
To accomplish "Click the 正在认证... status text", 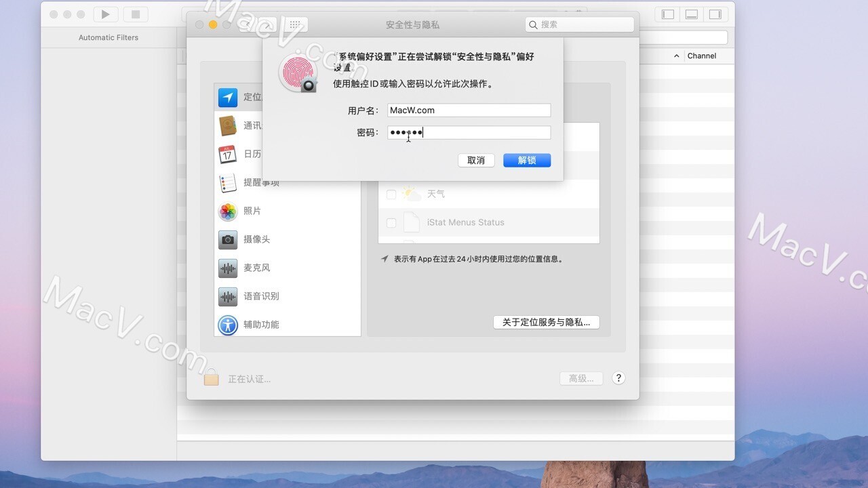I will pos(250,380).
